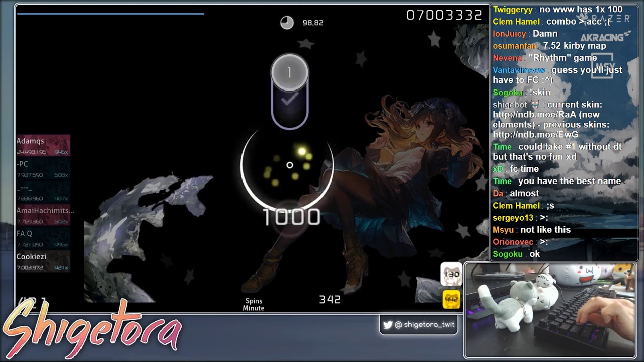The height and width of the screenshot is (362, 644).
Task: Click Nevena's "Rhythm" game message
Action: (x=562, y=58)
